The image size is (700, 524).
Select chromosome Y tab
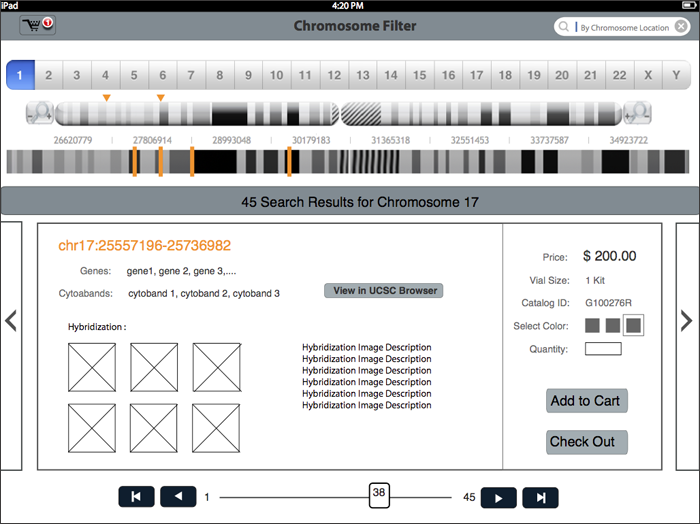pos(676,75)
